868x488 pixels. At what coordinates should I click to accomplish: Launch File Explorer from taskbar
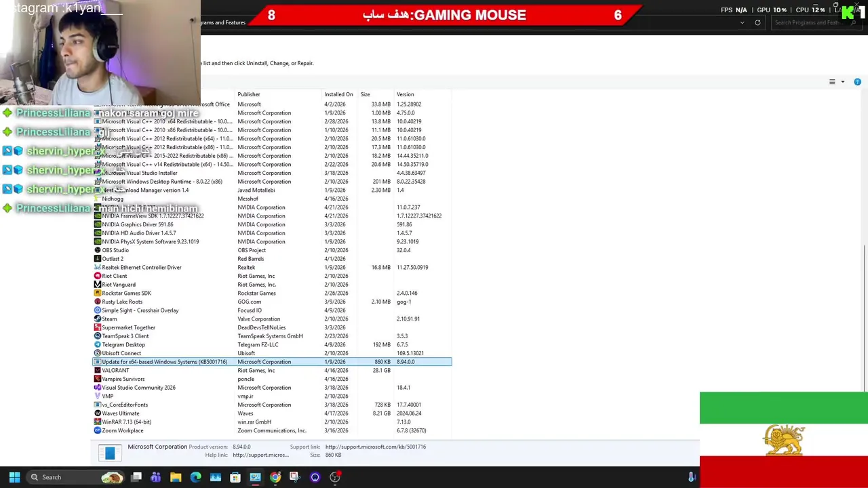tap(176, 477)
